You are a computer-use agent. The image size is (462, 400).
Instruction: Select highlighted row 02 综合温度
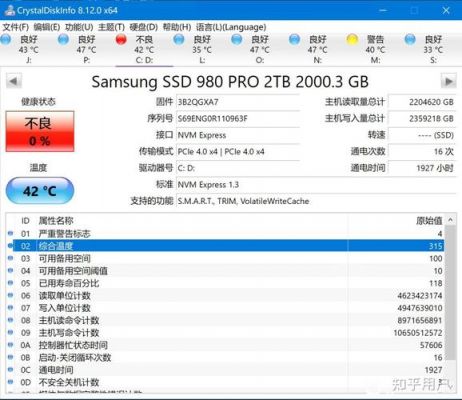226,246
